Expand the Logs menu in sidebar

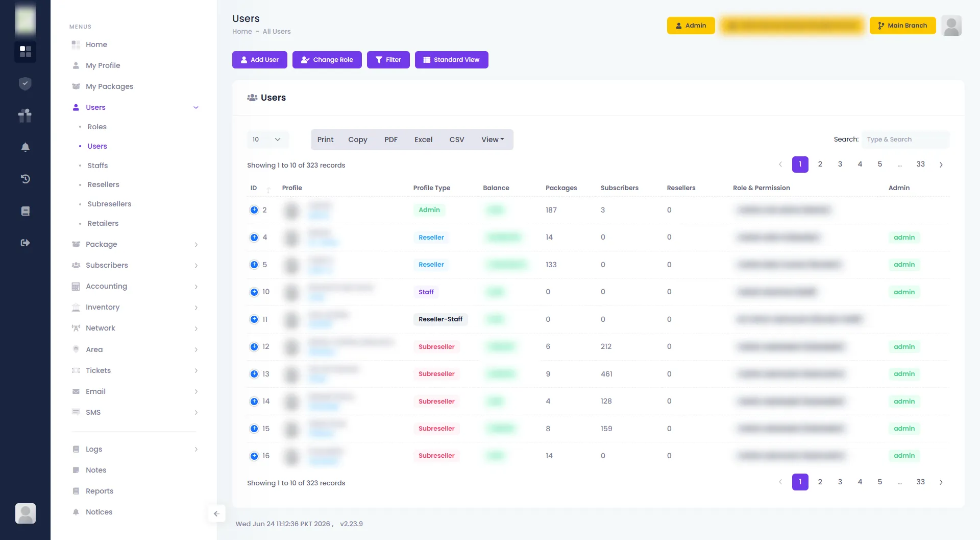coord(196,449)
